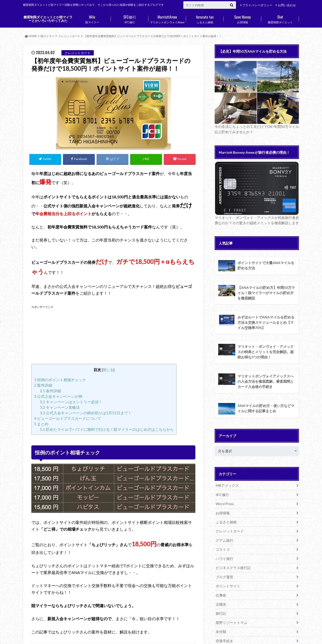Click the blog title logo text

coord(48,19)
